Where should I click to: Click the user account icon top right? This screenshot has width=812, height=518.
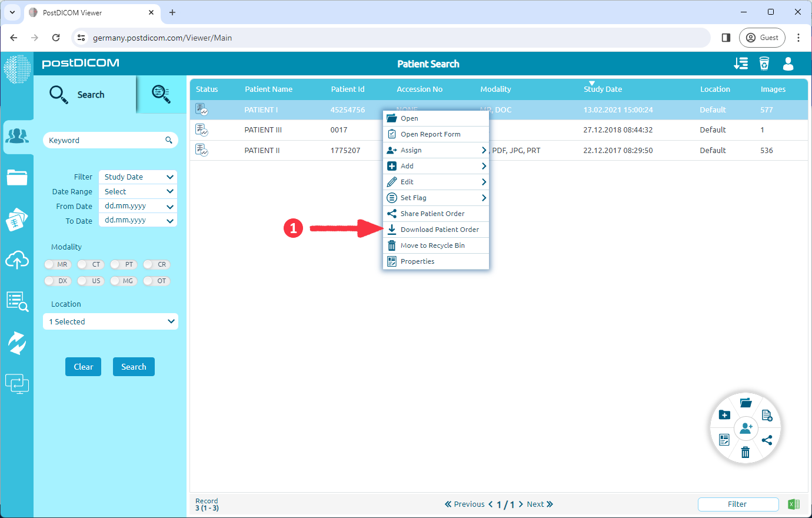[x=788, y=64]
